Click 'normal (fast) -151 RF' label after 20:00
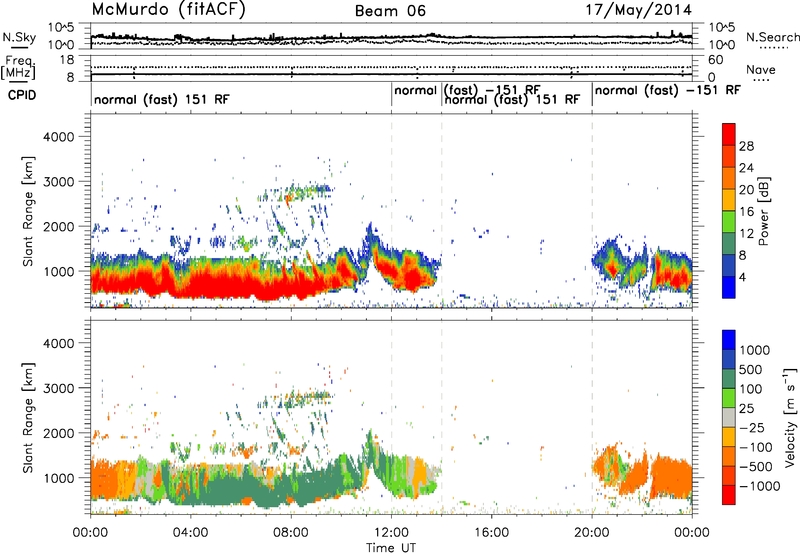 tap(667, 91)
